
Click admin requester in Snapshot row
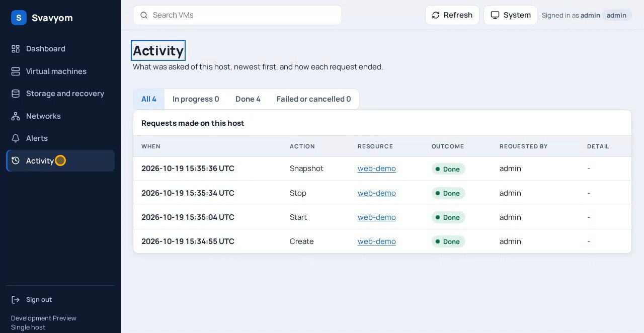(510, 169)
